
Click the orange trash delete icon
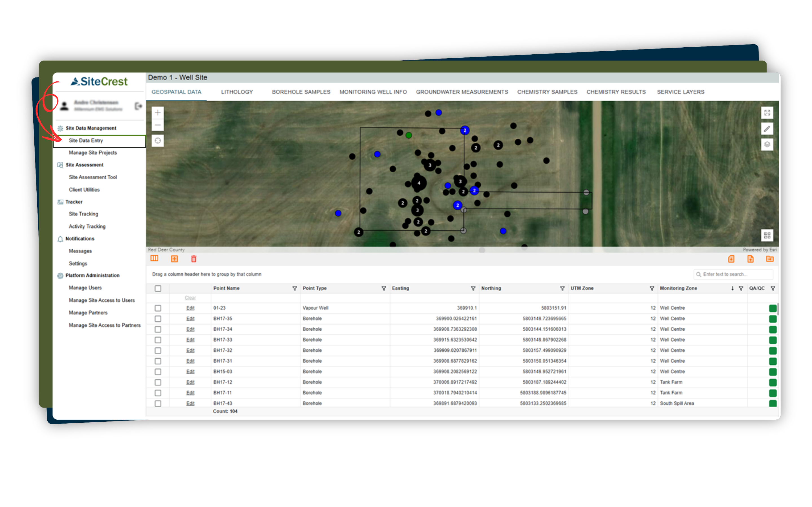pos(194,259)
